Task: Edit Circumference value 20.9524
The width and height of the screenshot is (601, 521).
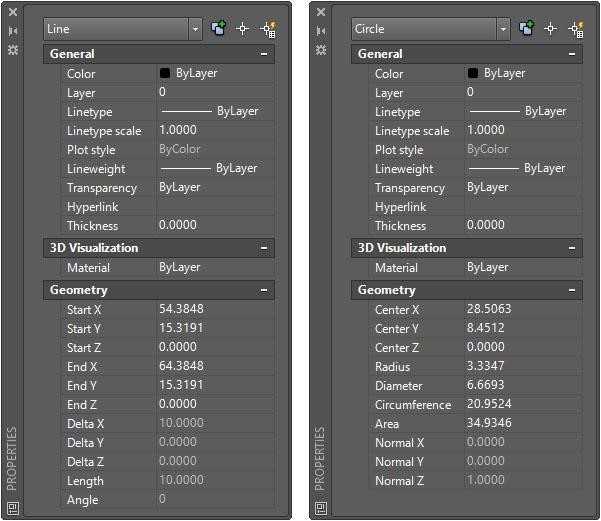Action: (x=524, y=404)
